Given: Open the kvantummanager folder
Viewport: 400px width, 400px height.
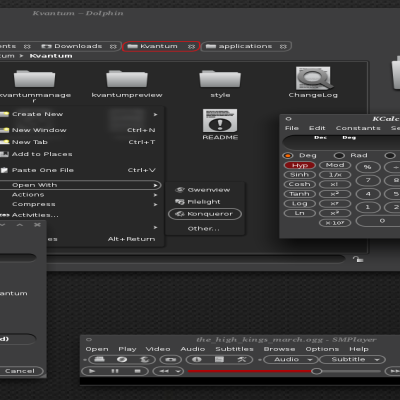Looking at the screenshot, I should click(34, 79).
